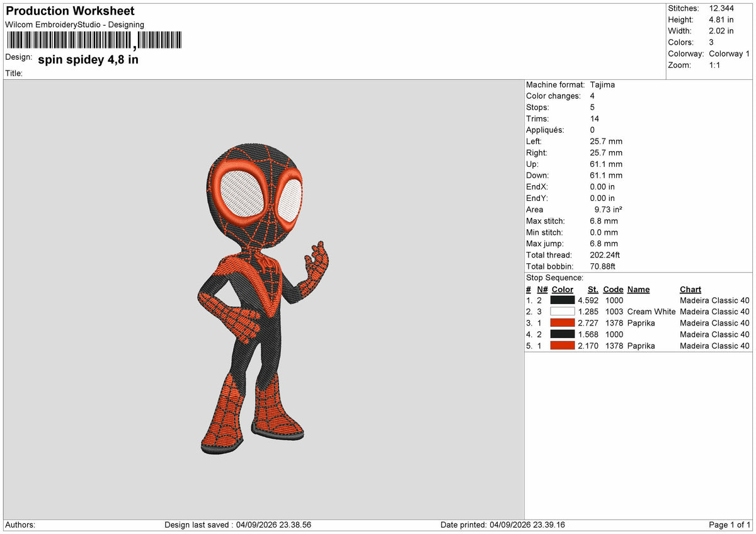Click 'Paprika' name in row 3
The image size is (756, 534).
point(641,324)
